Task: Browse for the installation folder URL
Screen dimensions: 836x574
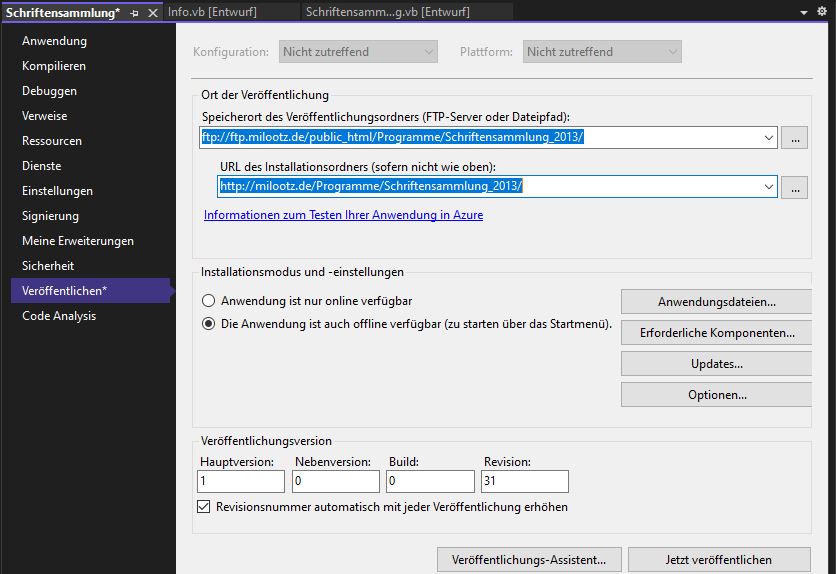Action: 794,187
